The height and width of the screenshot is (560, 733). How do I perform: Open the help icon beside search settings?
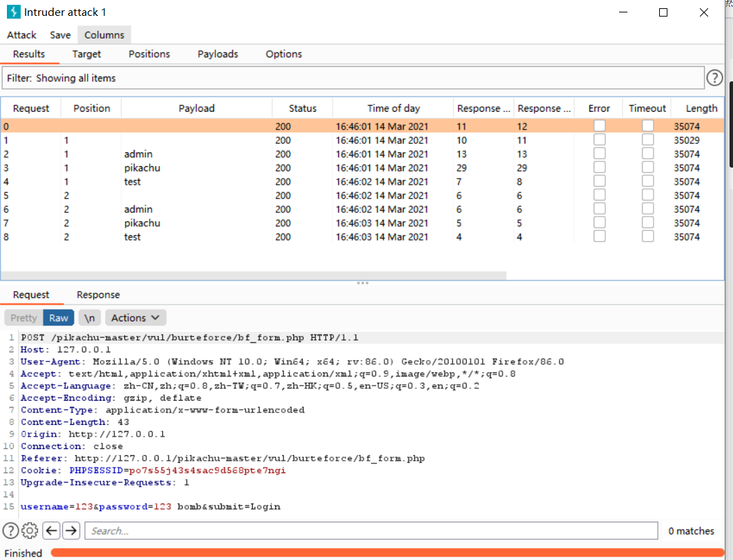tap(11, 530)
